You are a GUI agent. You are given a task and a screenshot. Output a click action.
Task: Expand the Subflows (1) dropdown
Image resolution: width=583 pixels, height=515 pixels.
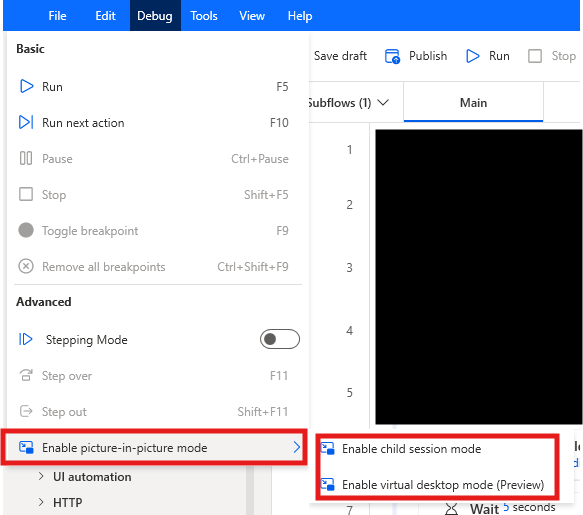coord(383,102)
